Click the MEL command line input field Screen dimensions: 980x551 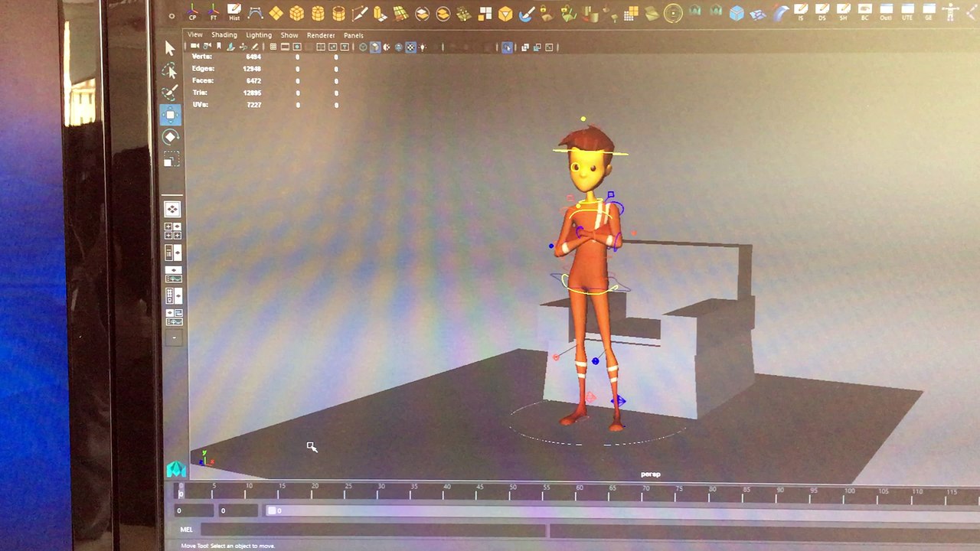(x=374, y=530)
